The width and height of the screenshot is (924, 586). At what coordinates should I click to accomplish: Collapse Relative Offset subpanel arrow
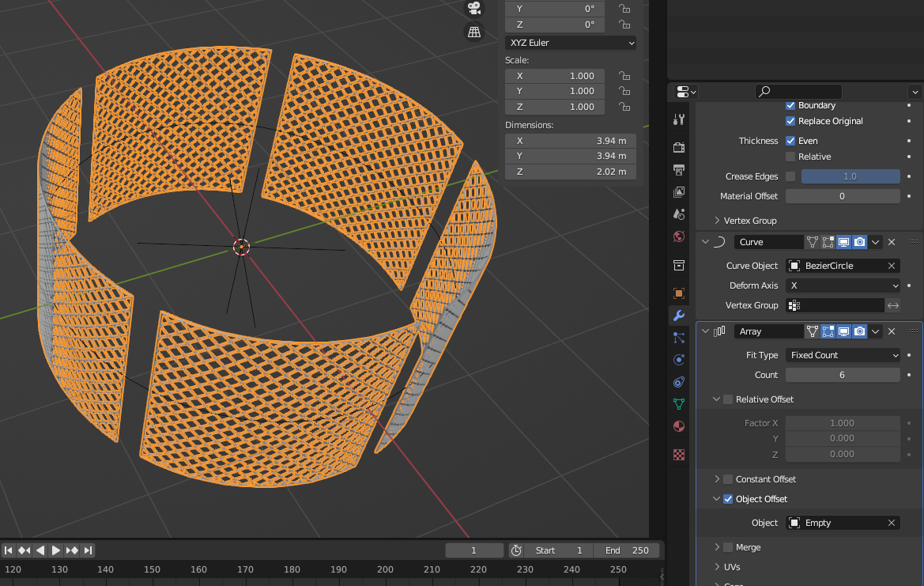coord(717,399)
